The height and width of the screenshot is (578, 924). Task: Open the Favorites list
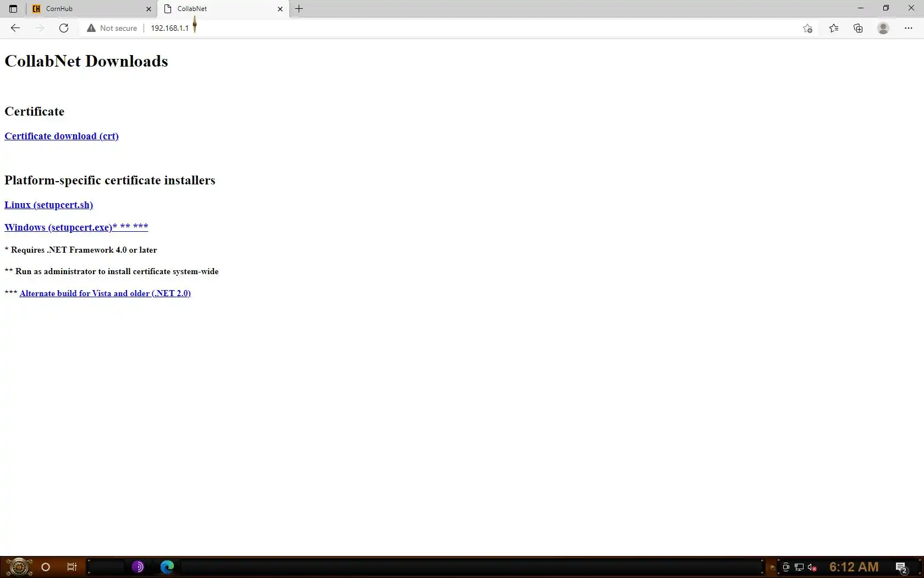[834, 28]
